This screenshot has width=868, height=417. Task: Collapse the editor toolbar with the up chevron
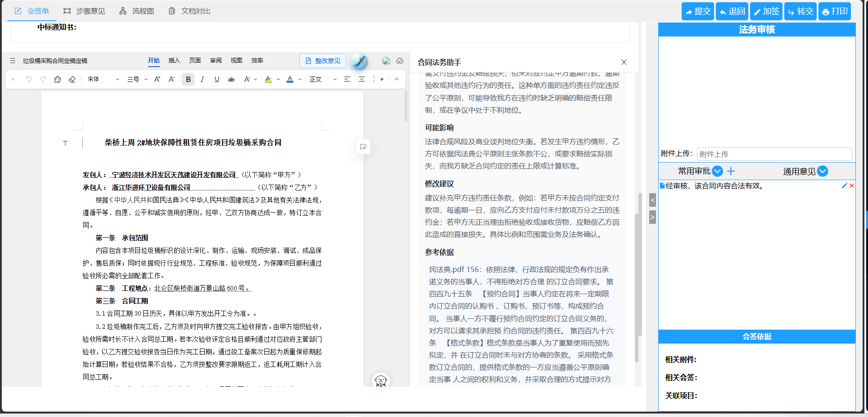tap(397, 79)
